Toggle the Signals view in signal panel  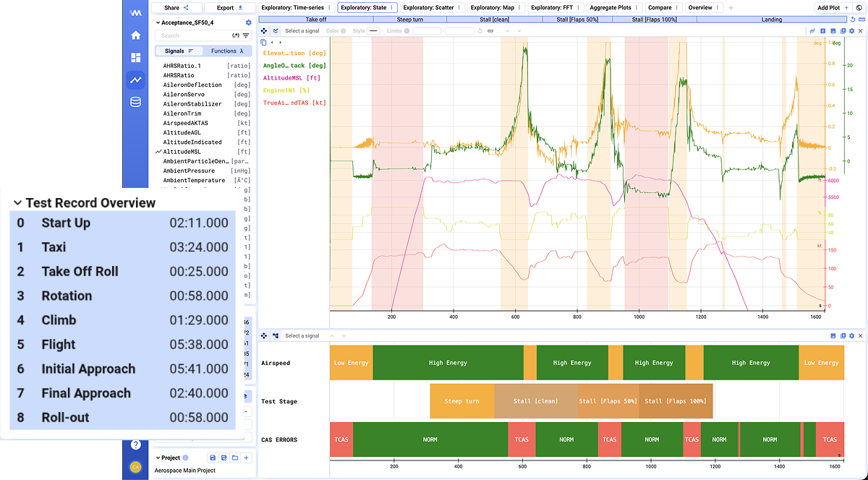point(179,51)
